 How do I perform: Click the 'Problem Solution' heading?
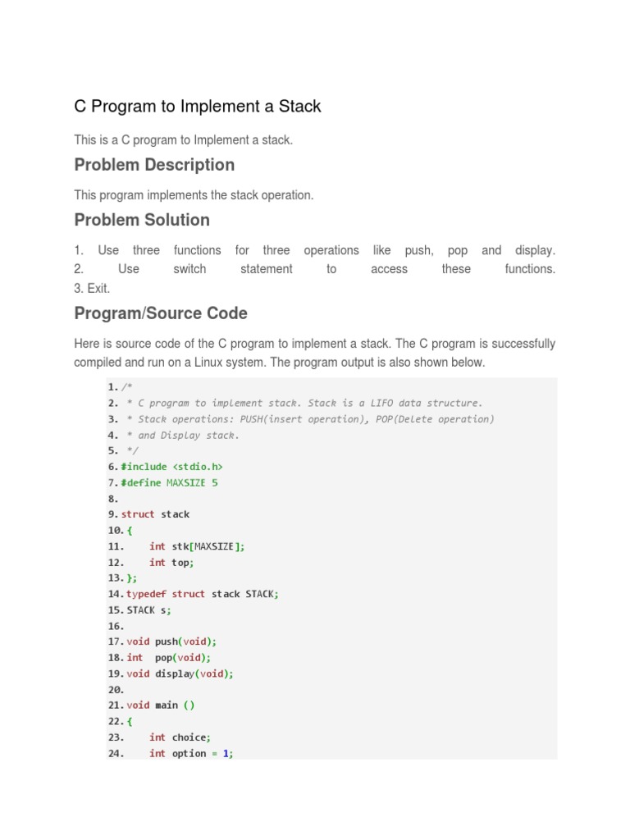coord(142,220)
